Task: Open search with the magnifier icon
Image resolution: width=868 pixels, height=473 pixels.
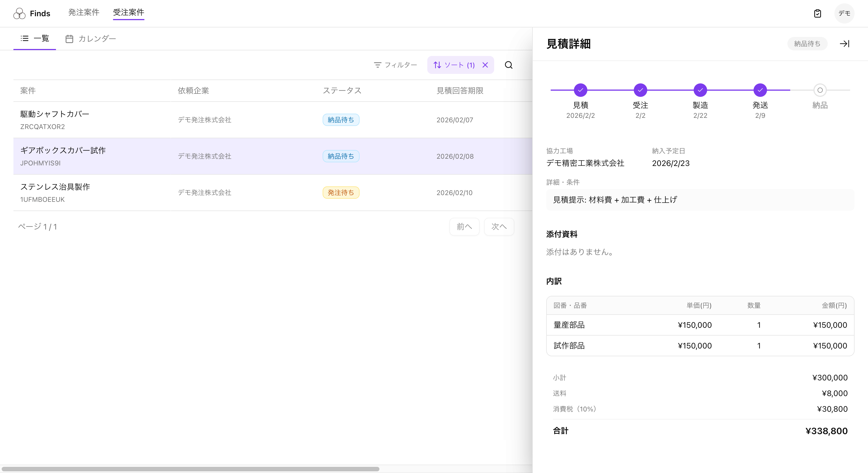Action: (x=509, y=65)
